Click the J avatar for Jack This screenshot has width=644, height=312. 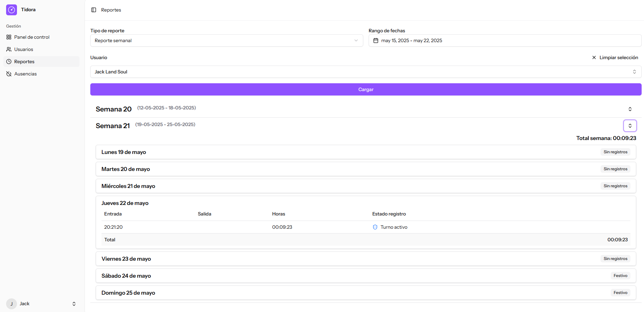pyautogui.click(x=12, y=304)
